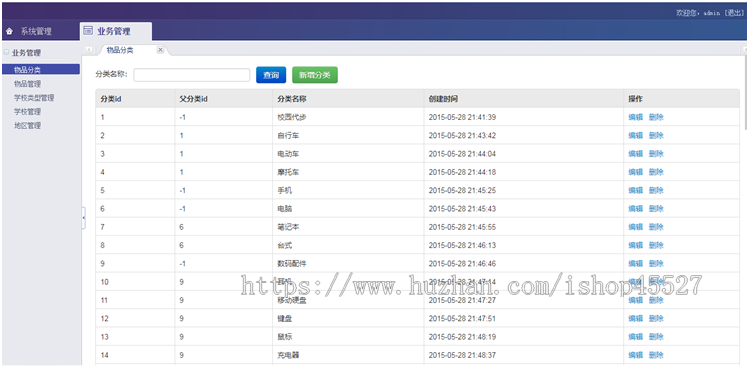Delete the 充电器 row
This screenshot has height=368, width=749.
point(656,355)
